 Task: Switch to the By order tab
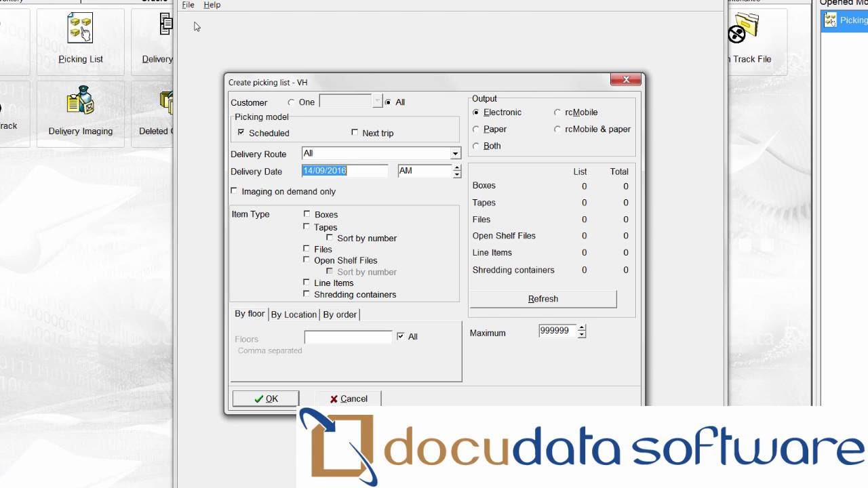click(x=340, y=314)
